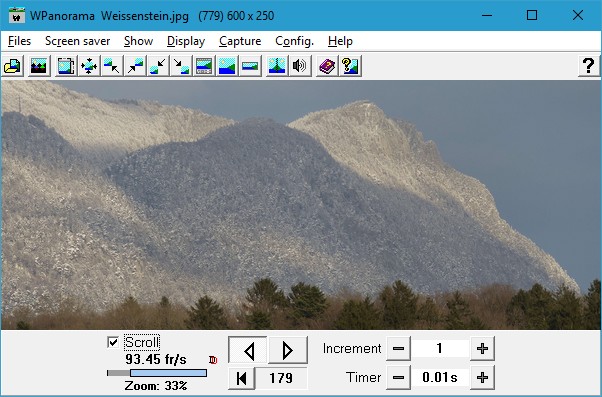Click the large question mark toolbar button
Screen dimensions: 602x397
(x=589, y=66)
